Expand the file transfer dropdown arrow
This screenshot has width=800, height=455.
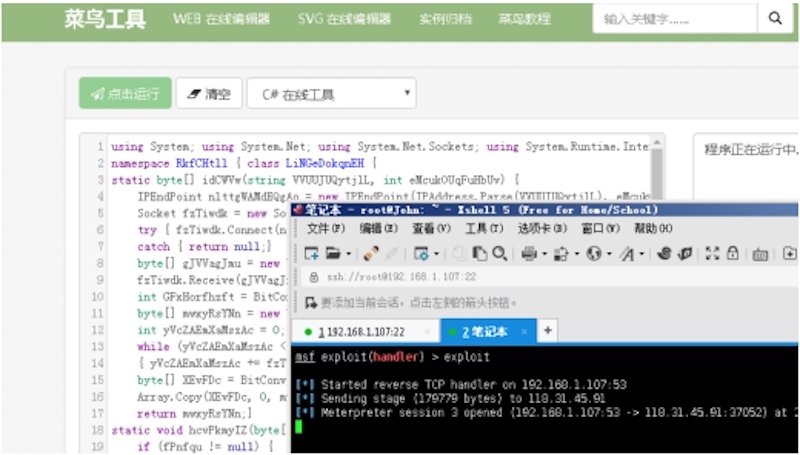click(577, 254)
